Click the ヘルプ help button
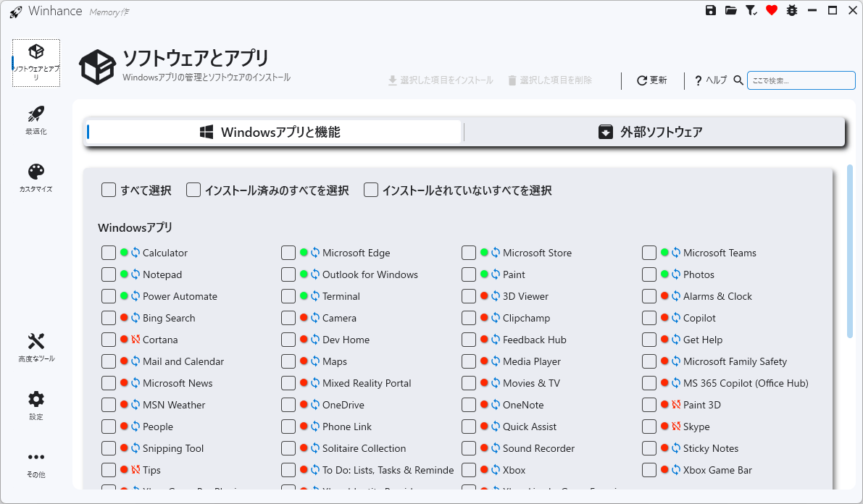This screenshot has width=863, height=504. point(711,80)
